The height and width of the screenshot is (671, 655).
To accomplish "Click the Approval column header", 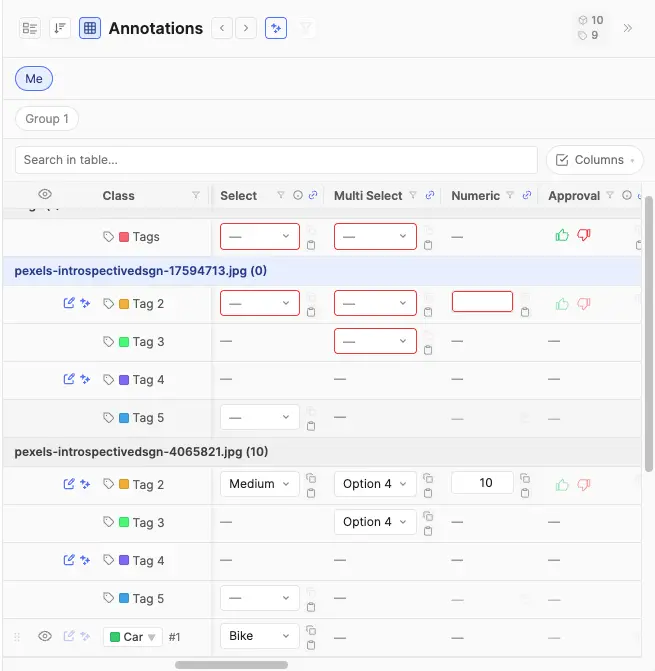I will pyautogui.click(x=574, y=196).
